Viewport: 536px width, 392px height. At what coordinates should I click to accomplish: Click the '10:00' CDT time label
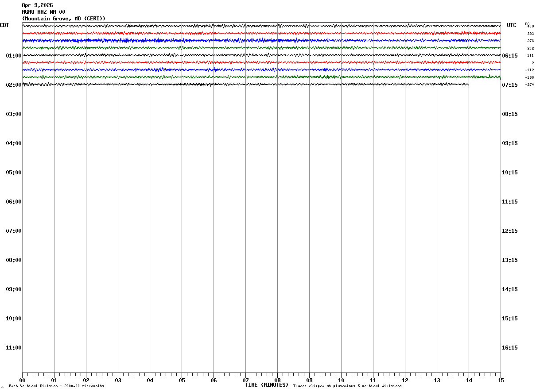tap(14, 319)
